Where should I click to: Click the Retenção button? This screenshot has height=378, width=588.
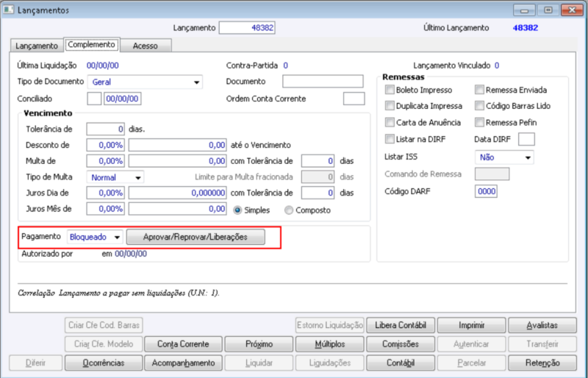542,363
